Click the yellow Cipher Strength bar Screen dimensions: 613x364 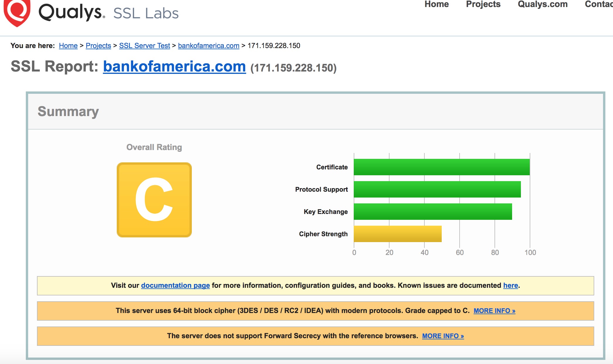(x=397, y=234)
